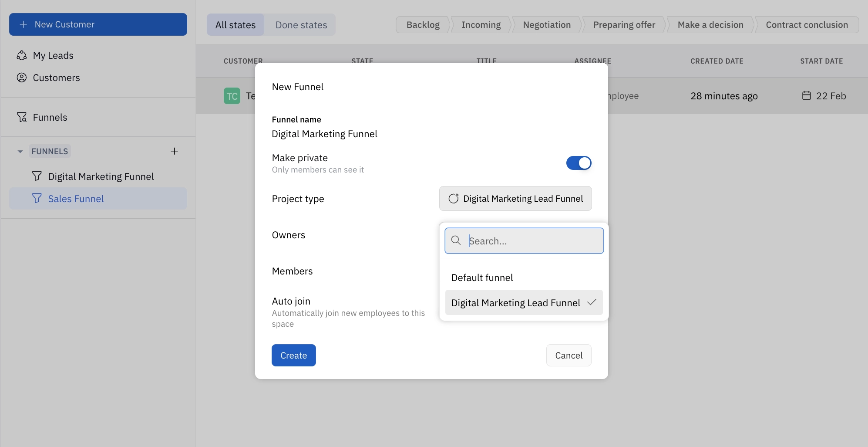
Task: Cancel the New Funnel dialog
Action: point(569,355)
